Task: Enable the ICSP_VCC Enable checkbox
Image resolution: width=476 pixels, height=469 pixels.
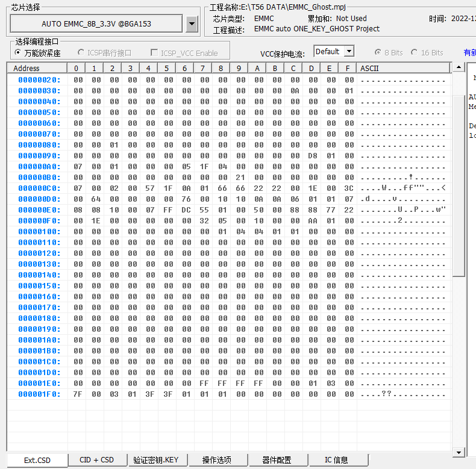Action: 155,53
